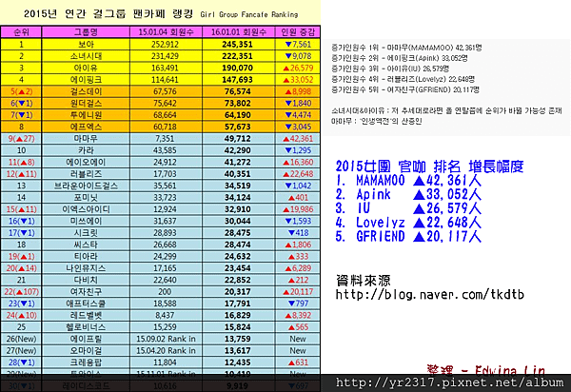Open the yr2317.pixnet.net/album link
This screenshot has width=571, height=392.
[449, 382]
